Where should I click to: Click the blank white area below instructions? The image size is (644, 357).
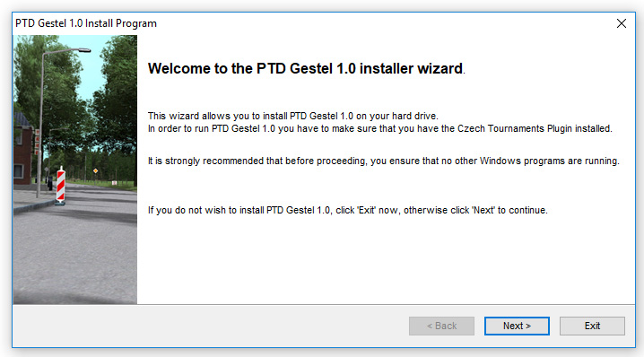(x=386, y=261)
